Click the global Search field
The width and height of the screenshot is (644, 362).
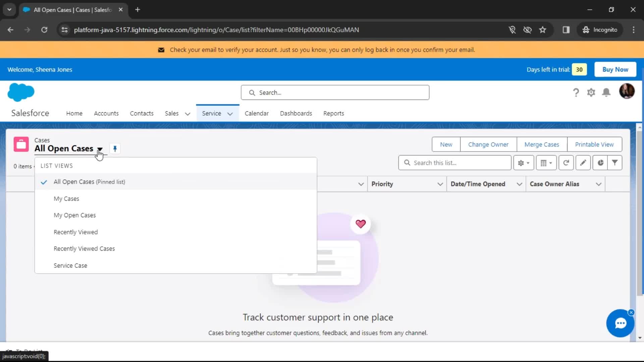[x=335, y=93]
